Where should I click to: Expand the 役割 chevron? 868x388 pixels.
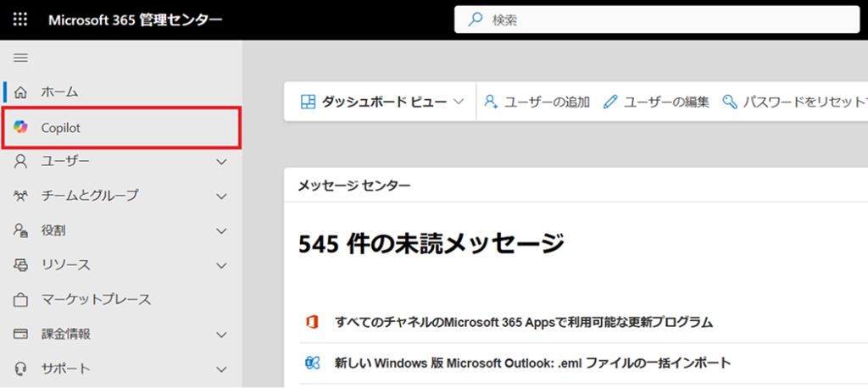pos(221,231)
